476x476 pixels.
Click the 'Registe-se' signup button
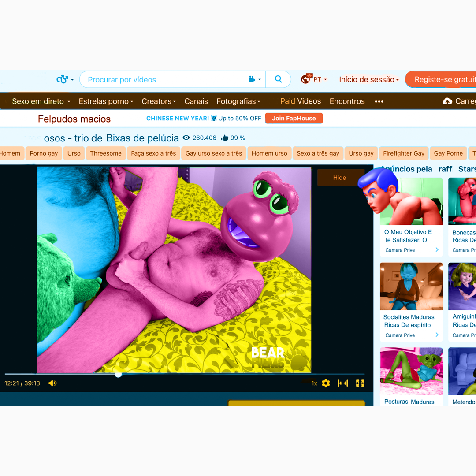click(x=441, y=79)
